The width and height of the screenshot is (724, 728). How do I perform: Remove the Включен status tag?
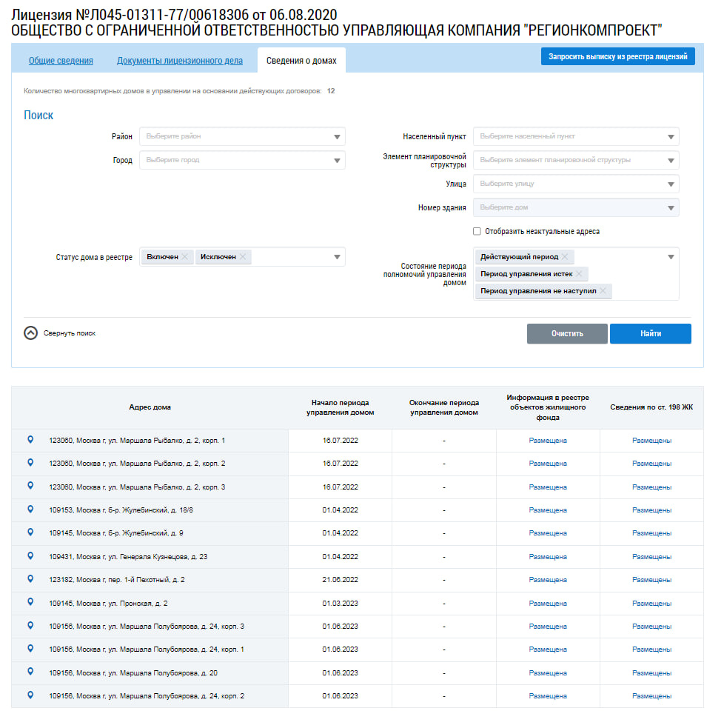tap(185, 257)
